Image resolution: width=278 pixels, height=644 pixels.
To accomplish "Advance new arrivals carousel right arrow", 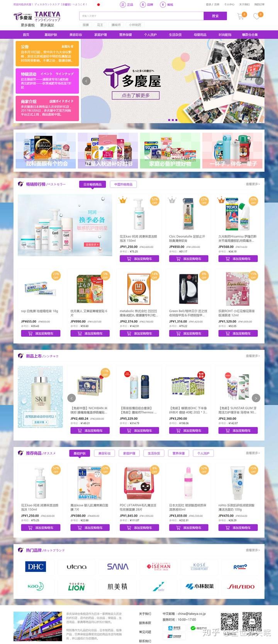I will pos(256,398).
